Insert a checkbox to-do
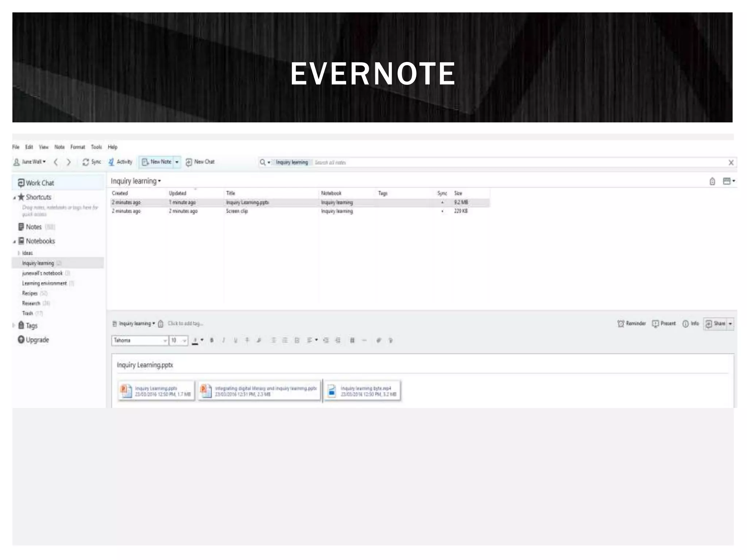747x560 pixels. pos(297,341)
